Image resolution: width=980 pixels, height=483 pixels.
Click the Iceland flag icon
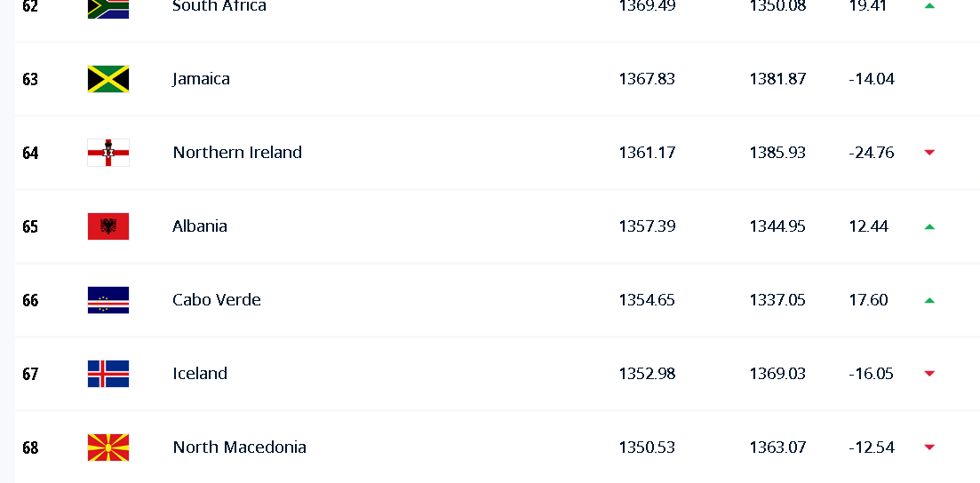[x=108, y=374]
